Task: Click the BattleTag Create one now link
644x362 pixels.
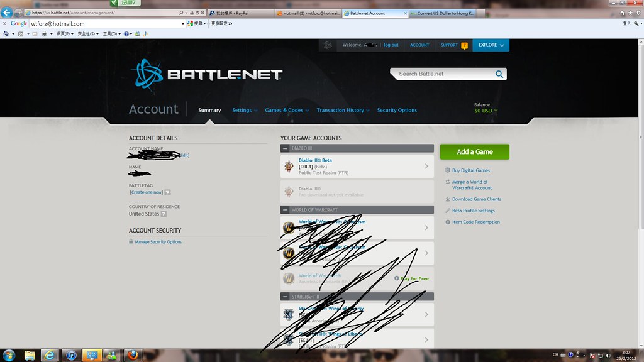Action: 146,192
